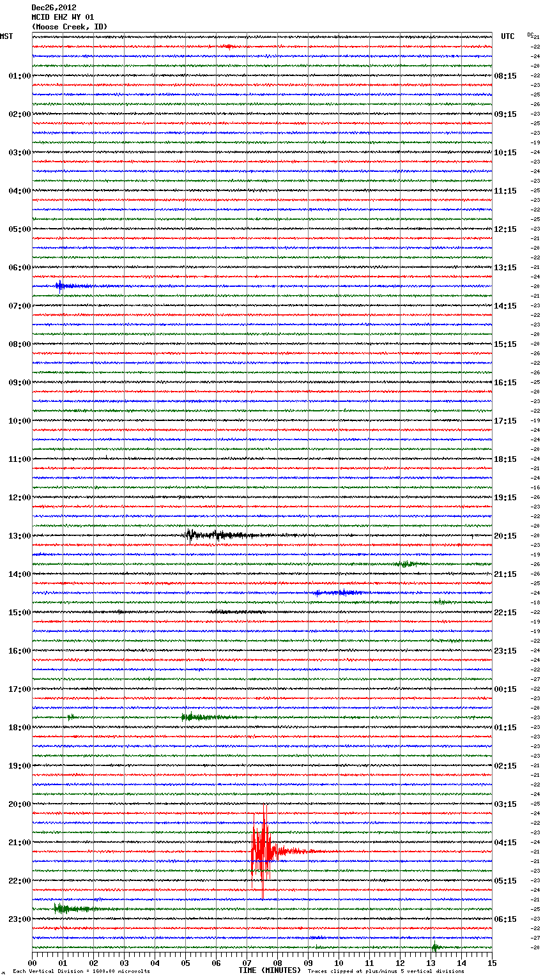The image size is (543, 980).
Task: Click the 00:15 UTC time label
Action: [505, 689]
